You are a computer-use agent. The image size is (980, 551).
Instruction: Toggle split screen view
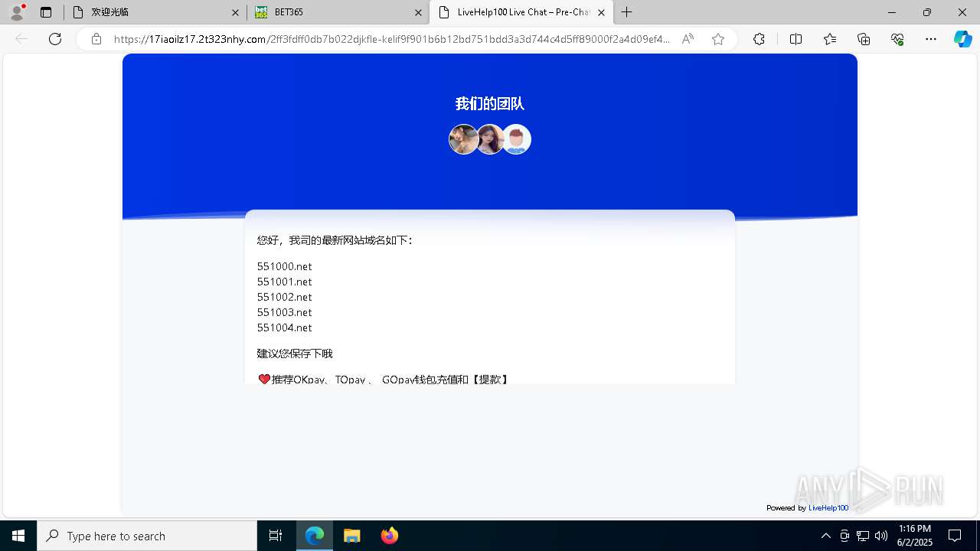point(795,39)
